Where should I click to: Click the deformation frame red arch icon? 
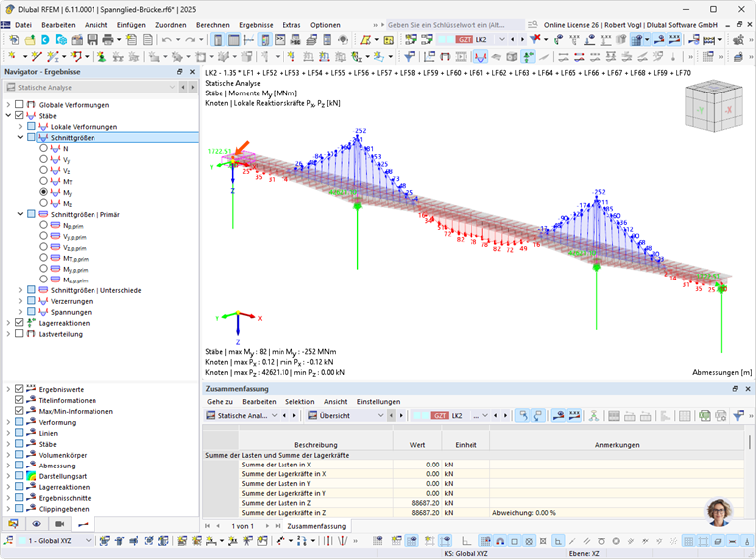click(x=445, y=57)
